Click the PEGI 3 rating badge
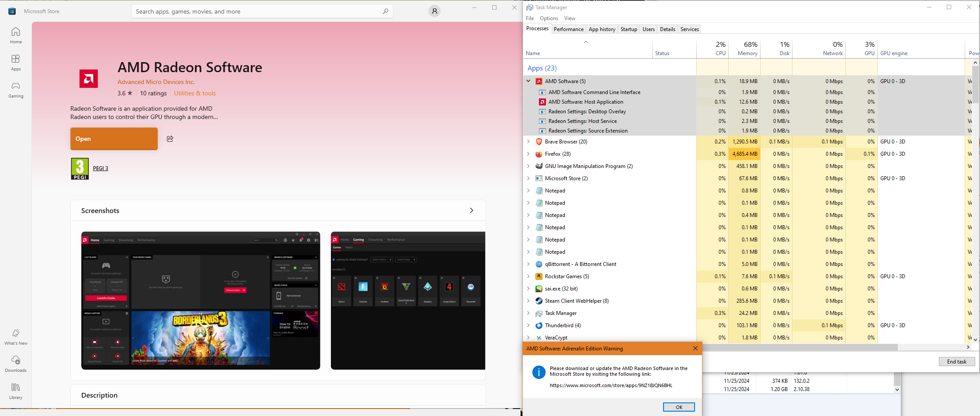Image resolution: width=980 pixels, height=416 pixels. (x=80, y=169)
